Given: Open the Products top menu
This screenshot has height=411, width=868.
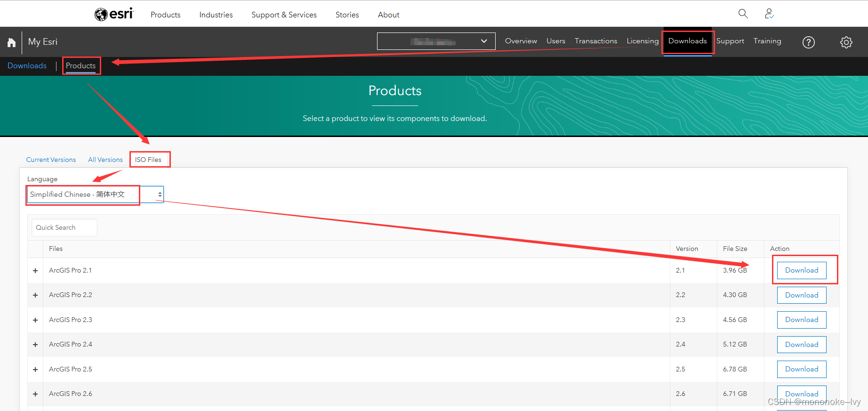Looking at the screenshot, I should pos(166,15).
